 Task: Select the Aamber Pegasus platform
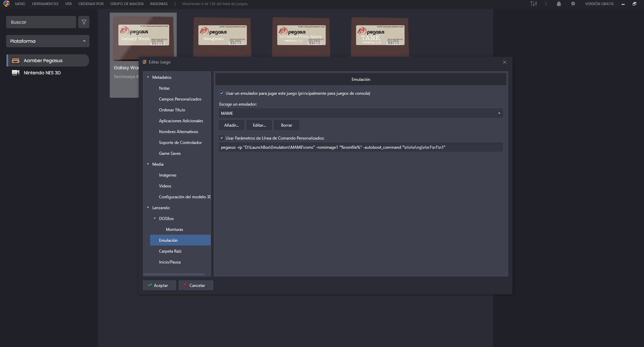[48, 60]
